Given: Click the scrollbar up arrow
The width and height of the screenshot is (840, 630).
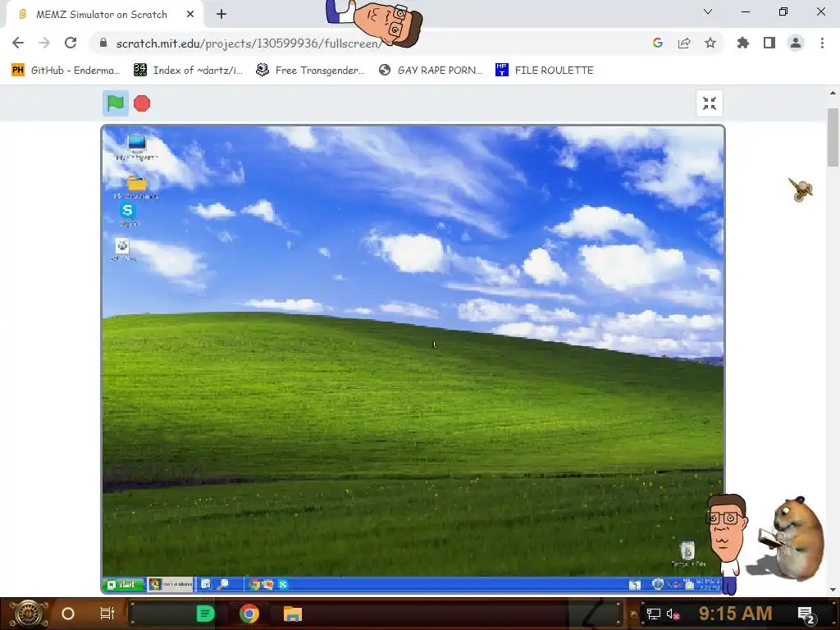Looking at the screenshot, I should pos(833,93).
